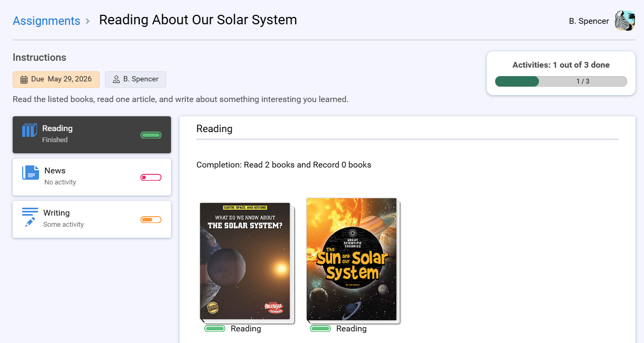This screenshot has width=644, height=343.
Task: Select the Reading Finished tab
Action: (92, 135)
